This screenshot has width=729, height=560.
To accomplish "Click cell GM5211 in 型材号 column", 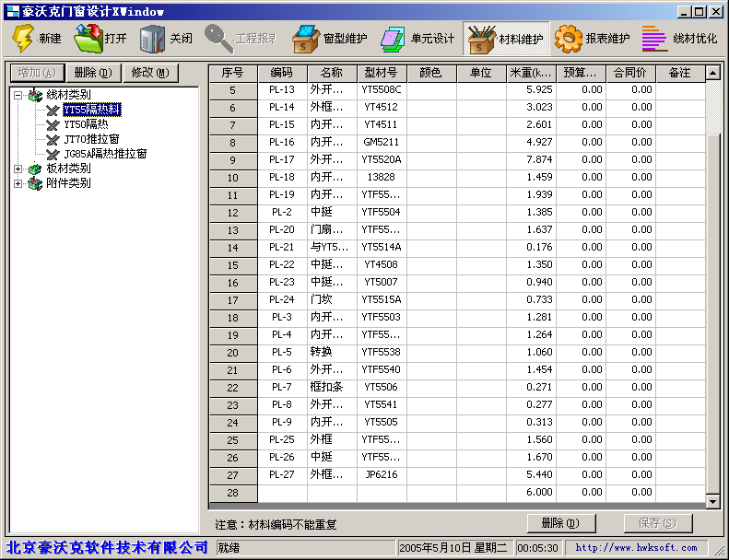I will (x=382, y=142).
